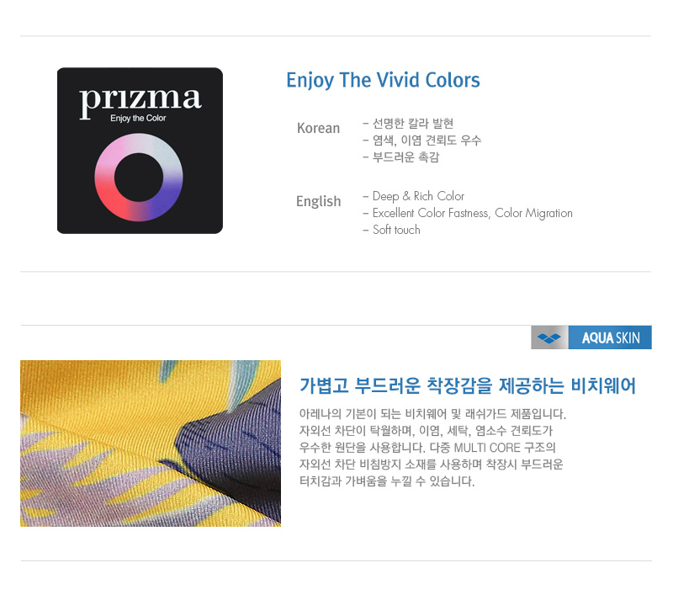Click the AQUA SKIN blue label
Viewport: 673px width, 616px height.
point(610,337)
